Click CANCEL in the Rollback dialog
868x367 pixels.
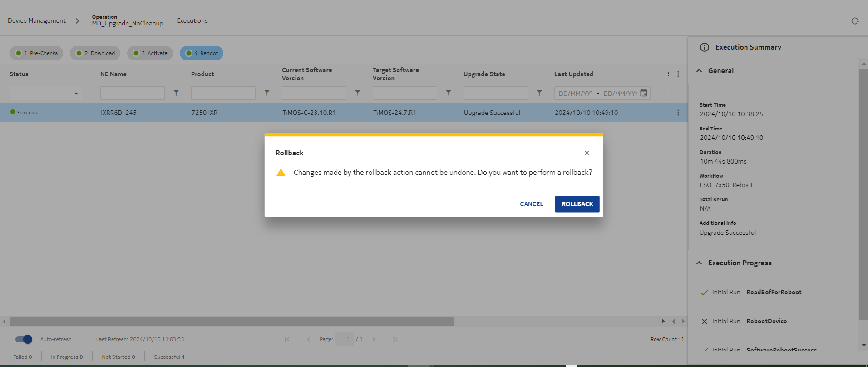[x=531, y=204]
